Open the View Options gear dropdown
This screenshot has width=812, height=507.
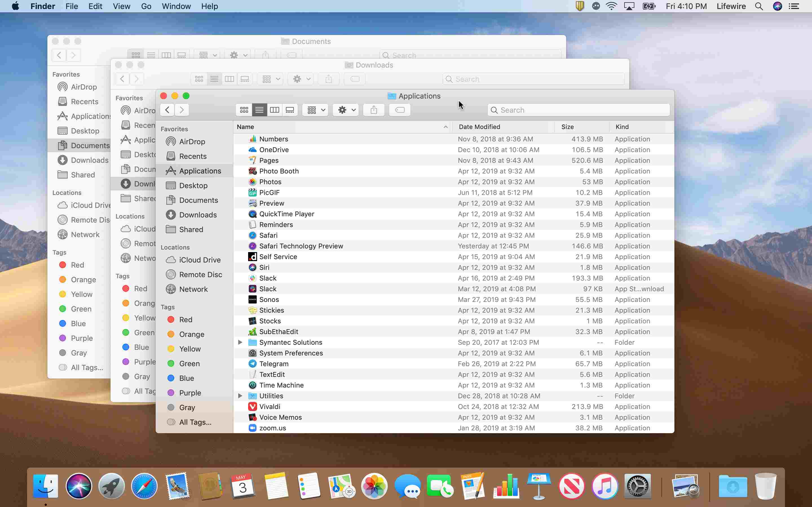[345, 110]
